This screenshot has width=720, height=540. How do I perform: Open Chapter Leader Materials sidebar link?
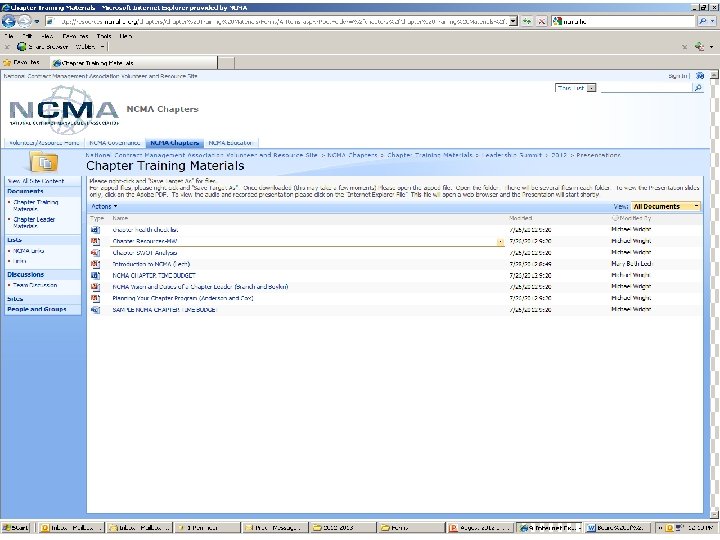[34, 223]
